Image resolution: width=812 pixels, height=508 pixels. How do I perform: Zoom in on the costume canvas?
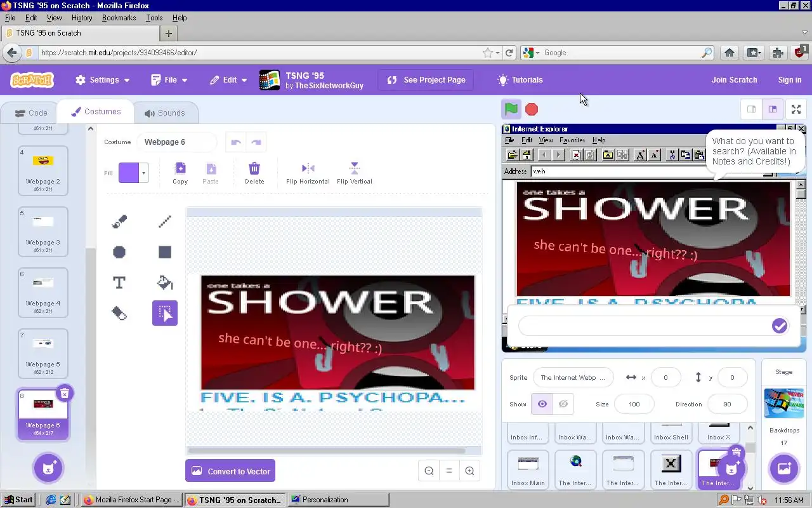point(469,471)
